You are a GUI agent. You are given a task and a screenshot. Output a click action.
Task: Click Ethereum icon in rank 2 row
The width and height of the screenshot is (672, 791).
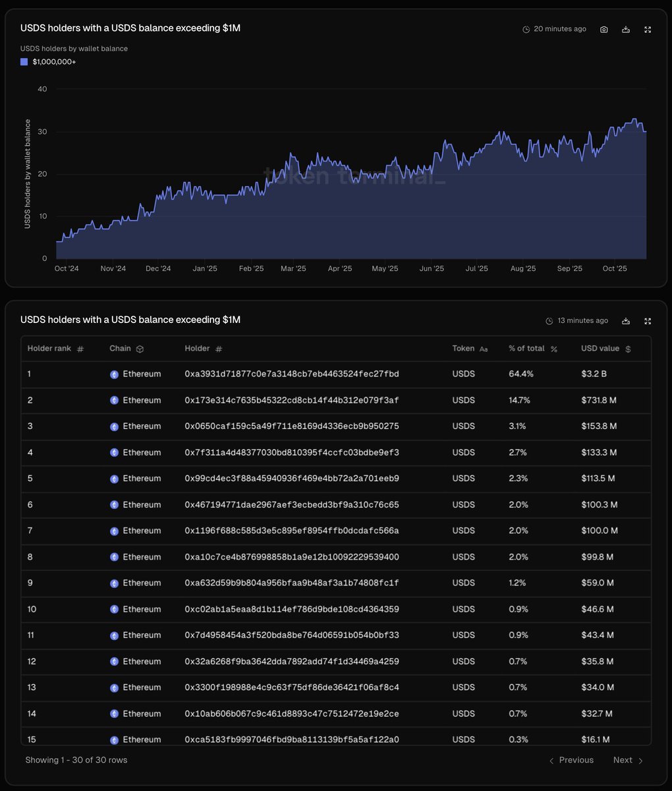coord(114,400)
